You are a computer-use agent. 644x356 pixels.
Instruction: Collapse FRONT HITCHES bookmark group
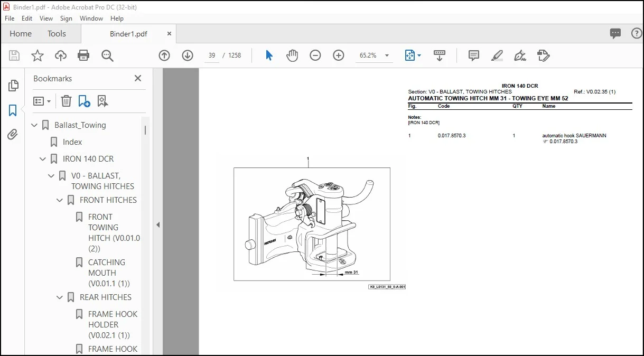point(60,200)
